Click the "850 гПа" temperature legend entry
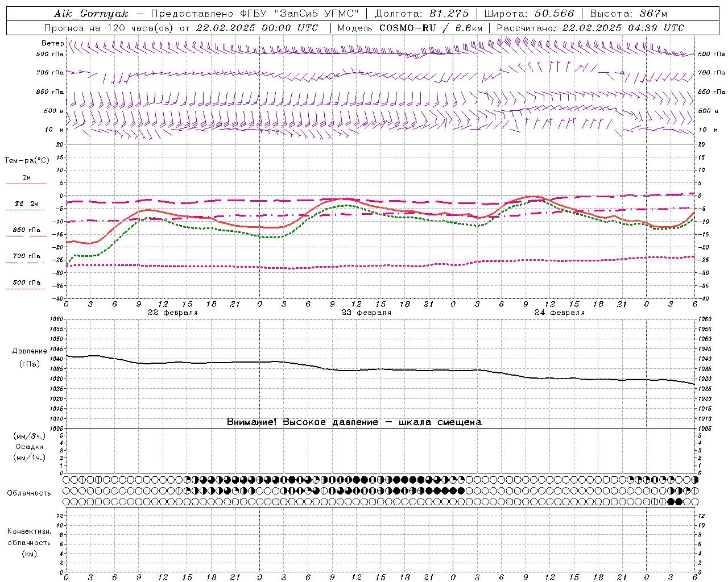This screenshot has width=728, height=582. [27, 230]
